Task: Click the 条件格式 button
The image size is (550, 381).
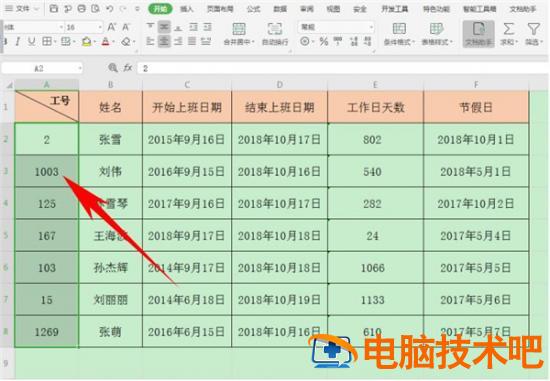Action: pyautogui.click(x=399, y=34)
